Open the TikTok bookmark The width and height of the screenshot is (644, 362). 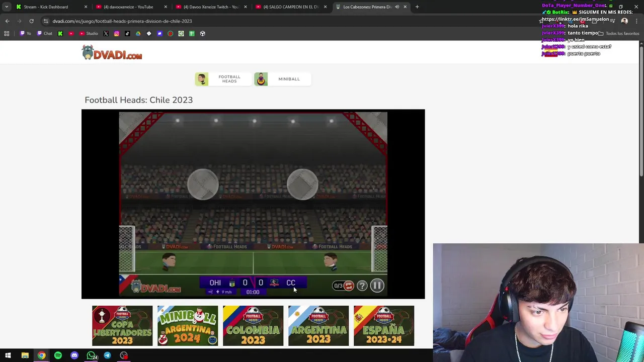(x=127, y=34)
